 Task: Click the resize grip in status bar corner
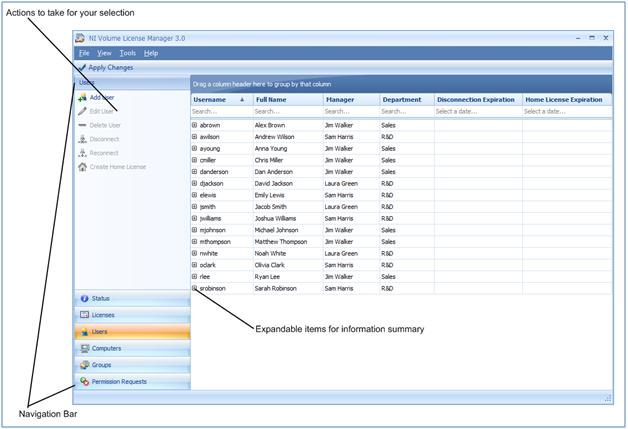(608, 398)
